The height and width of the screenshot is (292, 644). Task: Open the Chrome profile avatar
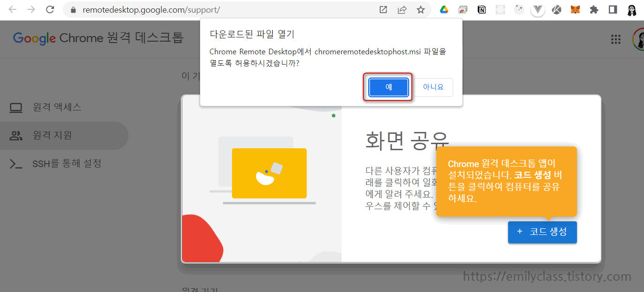[632, 10]
